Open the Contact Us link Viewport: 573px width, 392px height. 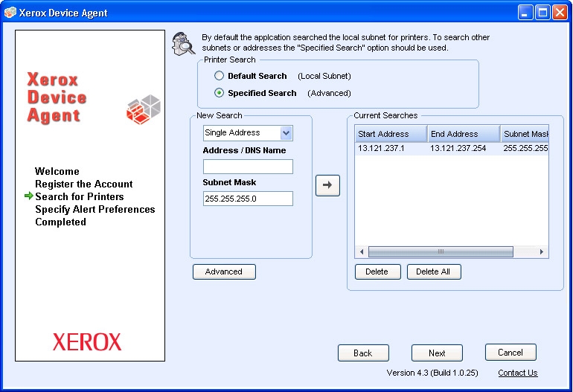tap(518, 373)
